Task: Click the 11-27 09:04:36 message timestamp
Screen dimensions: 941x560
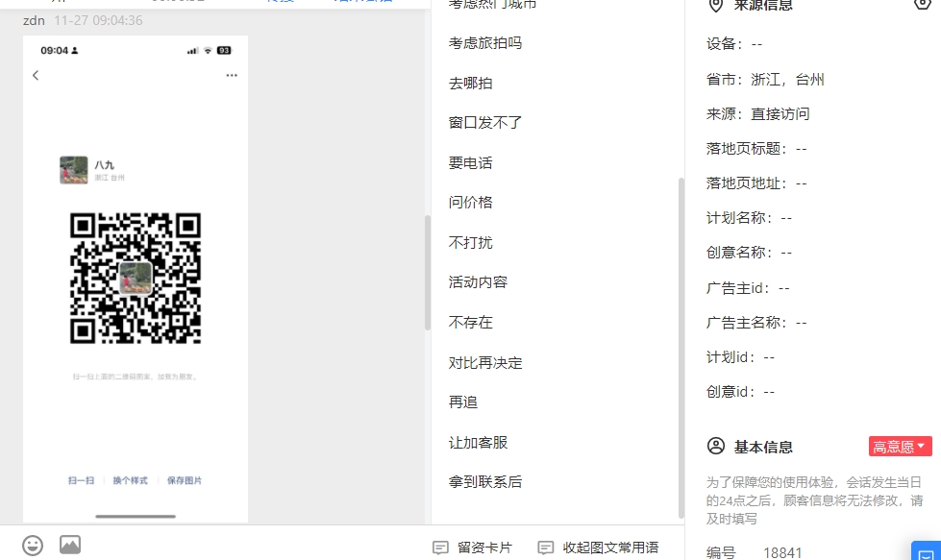Action: click(98, 20)
